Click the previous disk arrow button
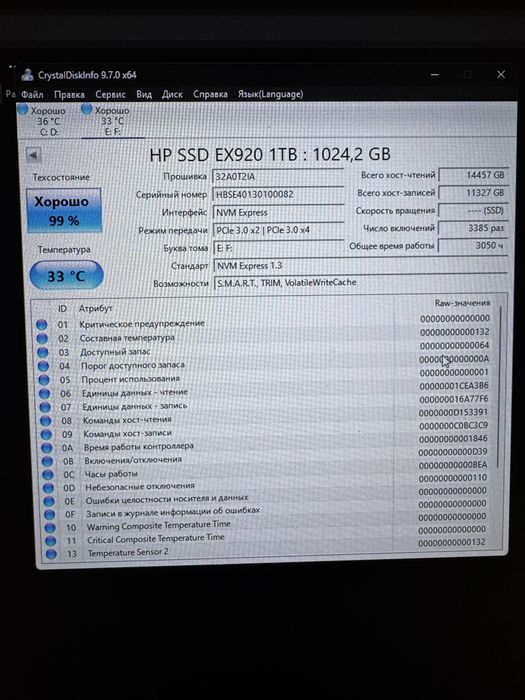 (33, 156)
